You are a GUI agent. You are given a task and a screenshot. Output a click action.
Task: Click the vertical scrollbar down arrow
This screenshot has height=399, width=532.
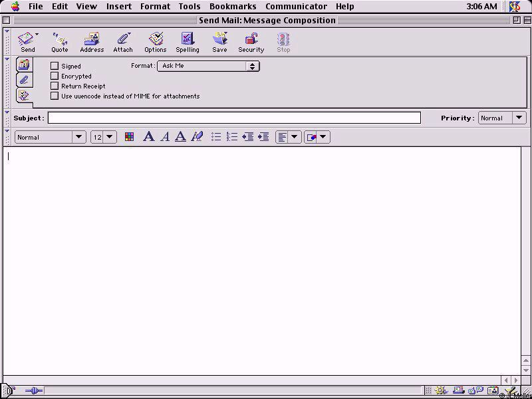[x=526, y=370]
